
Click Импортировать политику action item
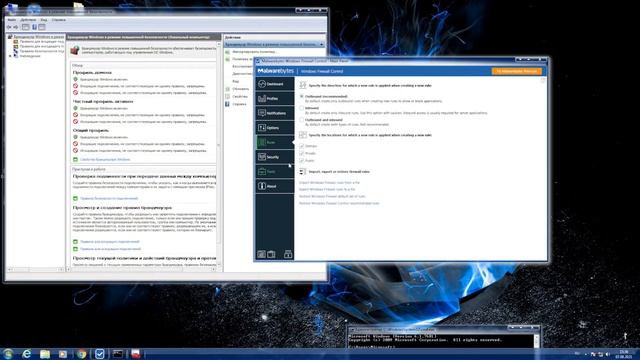[255, 52]
